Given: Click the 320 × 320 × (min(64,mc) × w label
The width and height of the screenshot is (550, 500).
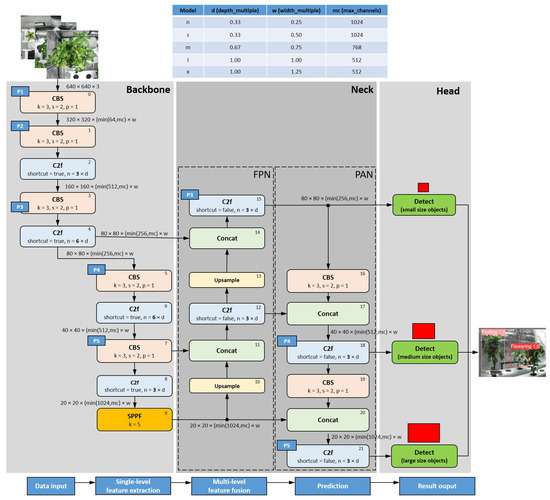Looking at the screenshot, I should coord(101,120).
